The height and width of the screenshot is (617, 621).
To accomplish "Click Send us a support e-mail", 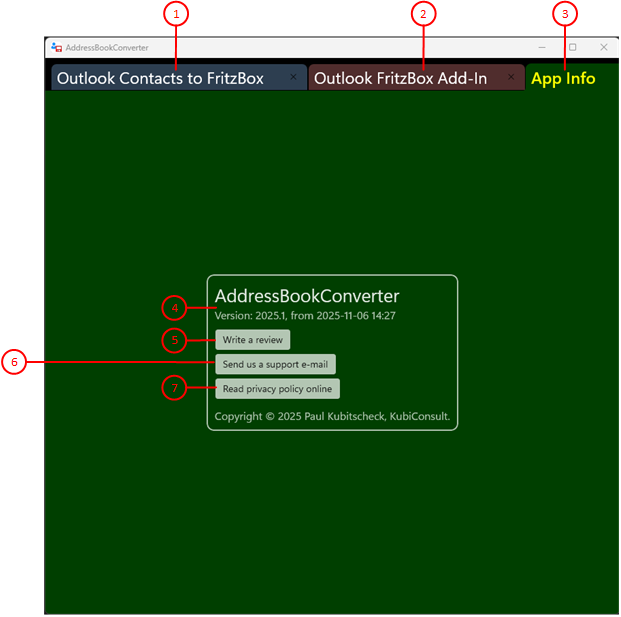I will click(275, 364).
